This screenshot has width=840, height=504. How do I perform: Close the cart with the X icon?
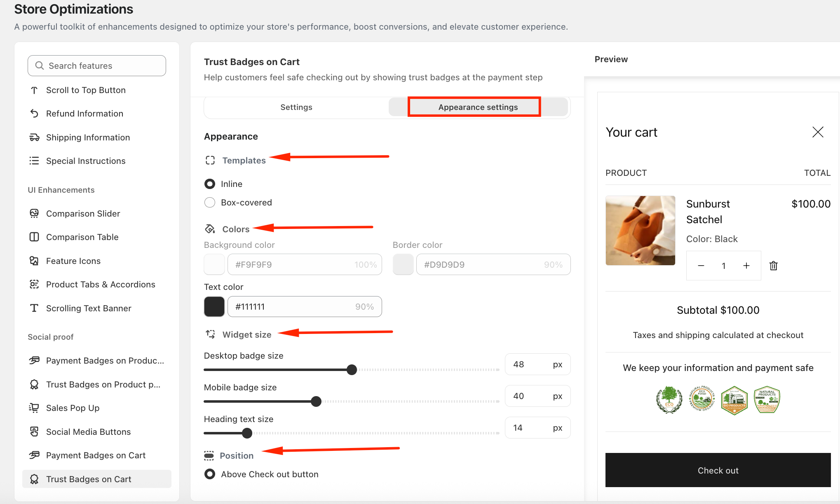[x=818, y=132]
